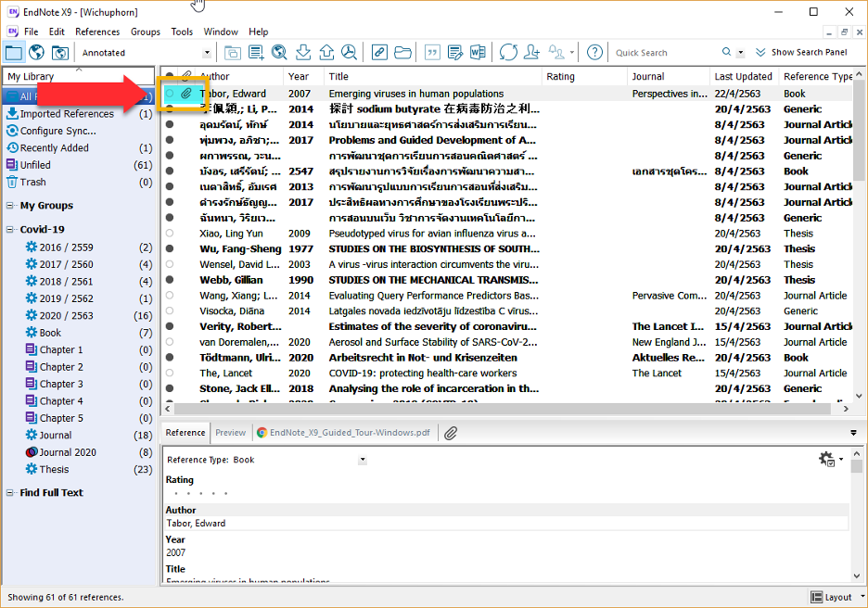Toggle read status dot for Xiao, Ling Yun
The image size is (868, 608).
[170, 234]
